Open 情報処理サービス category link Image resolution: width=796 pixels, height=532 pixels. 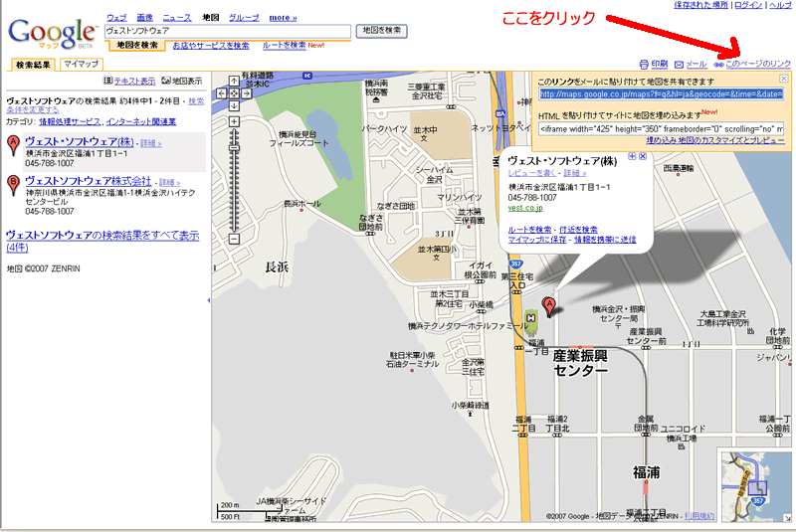point(70,121)
